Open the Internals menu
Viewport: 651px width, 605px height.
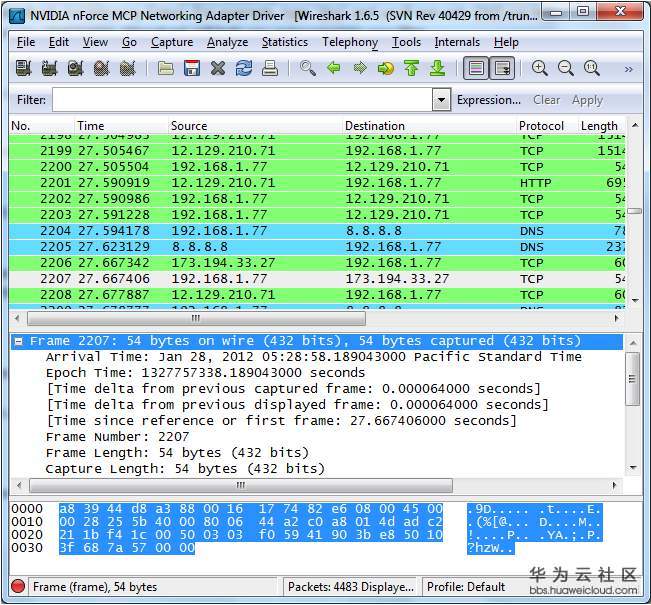point(457,42)
